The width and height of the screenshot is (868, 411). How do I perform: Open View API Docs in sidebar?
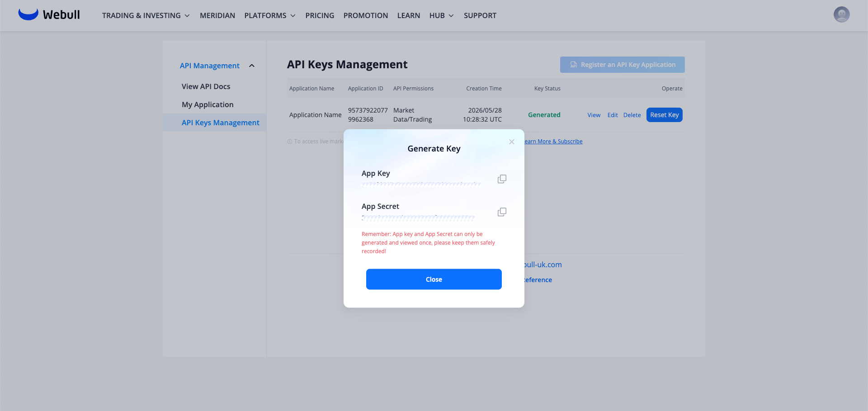(x=206, y=86)
